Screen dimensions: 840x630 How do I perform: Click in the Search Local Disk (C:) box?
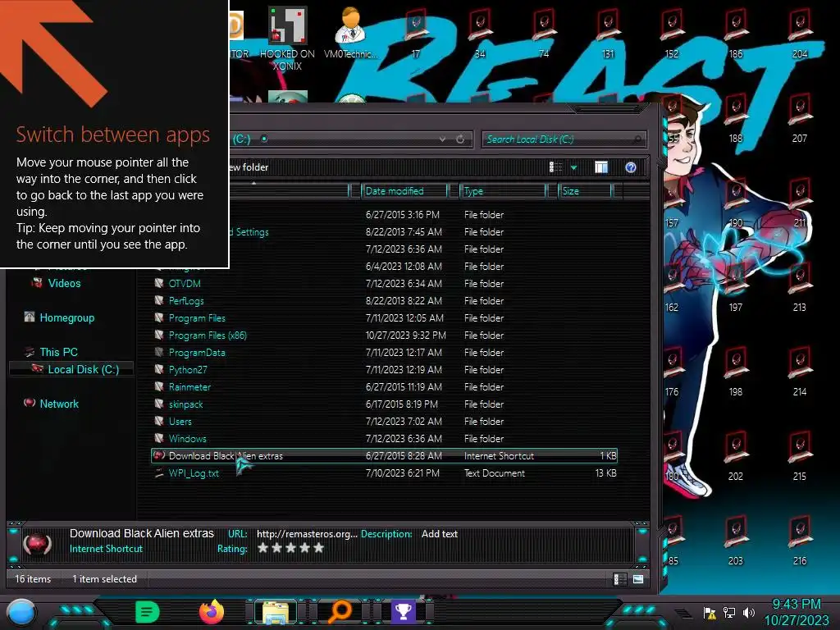click(564, 139)
